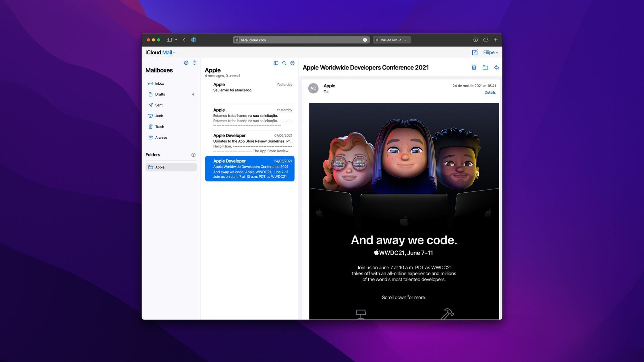Viewport: 644px width, 362px height.
Task: Switch to the Mail do iCloud tab
Action: point(392,40)
